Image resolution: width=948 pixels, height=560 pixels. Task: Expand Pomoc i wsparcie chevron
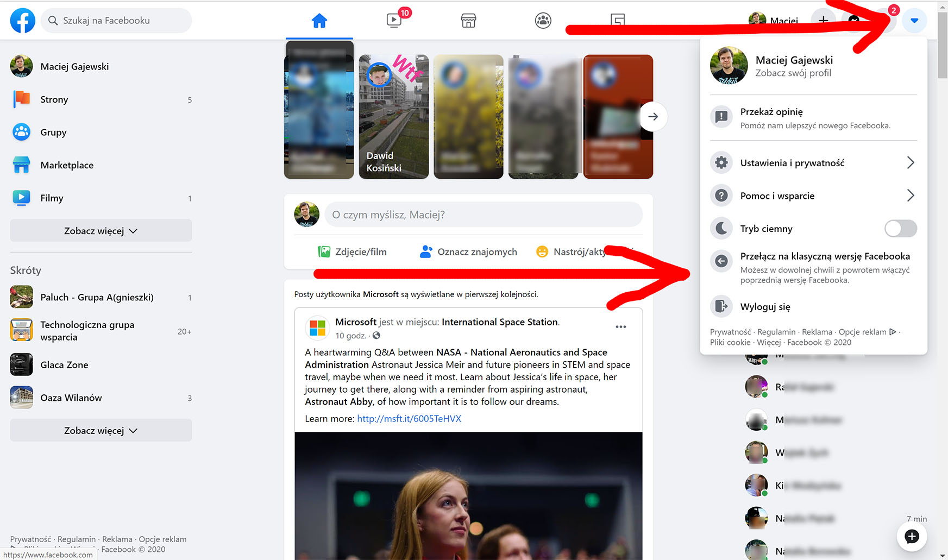pyautogui.click(x=911, y=196)
